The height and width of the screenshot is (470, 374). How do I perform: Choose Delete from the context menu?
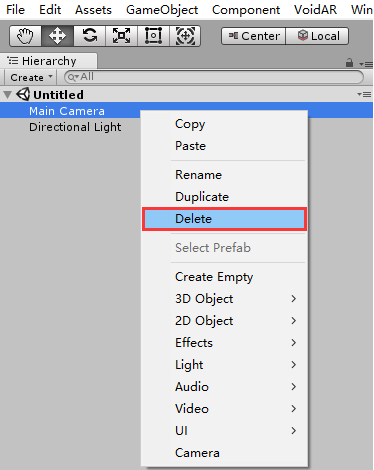(x=224, y=219)
